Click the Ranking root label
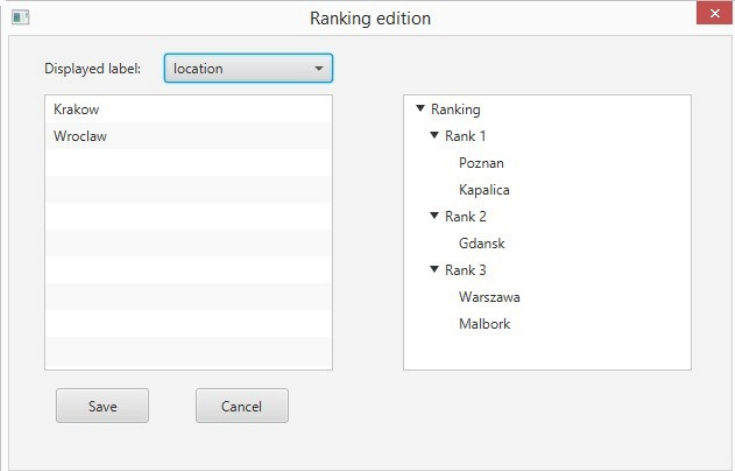The image size is (735, 471). pyautogui.click(x=455, y=109)
